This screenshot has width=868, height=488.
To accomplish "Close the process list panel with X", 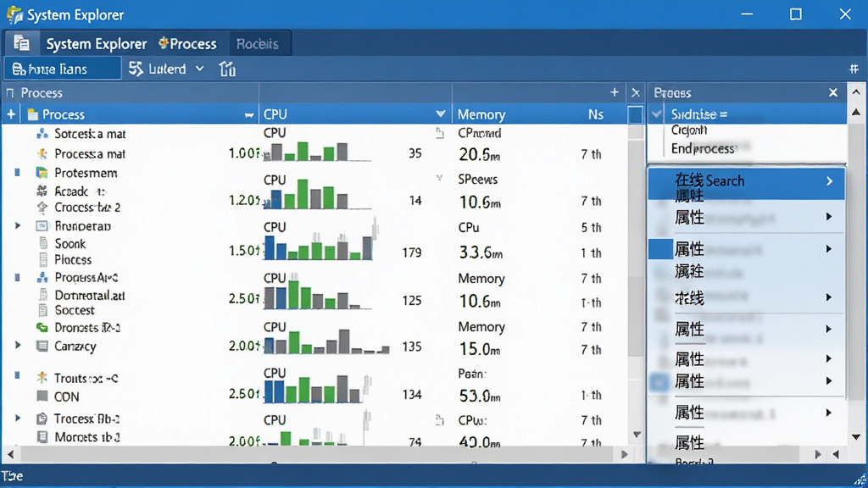I will (636, 93).
